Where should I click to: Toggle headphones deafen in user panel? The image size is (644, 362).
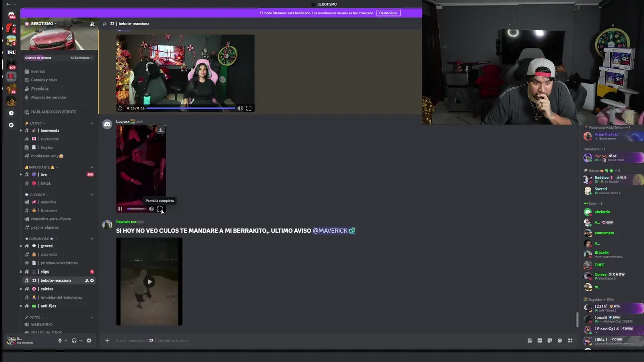(x=74, y=340)
